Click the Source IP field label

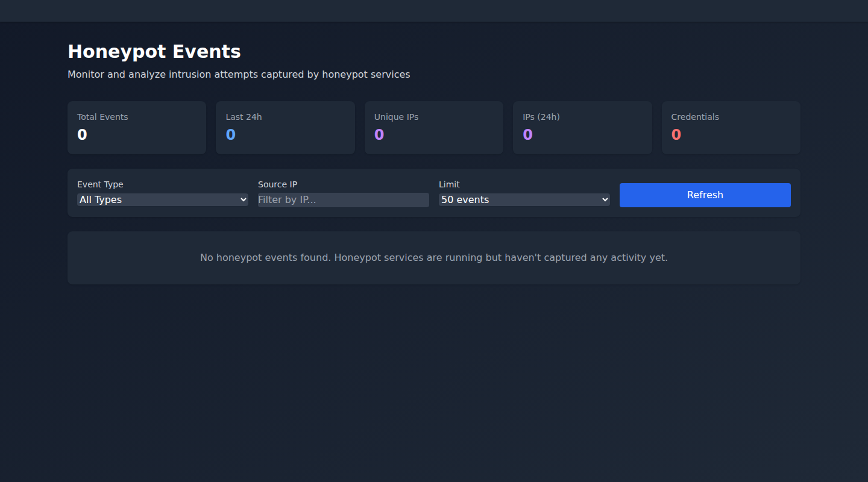pos(277,184)
